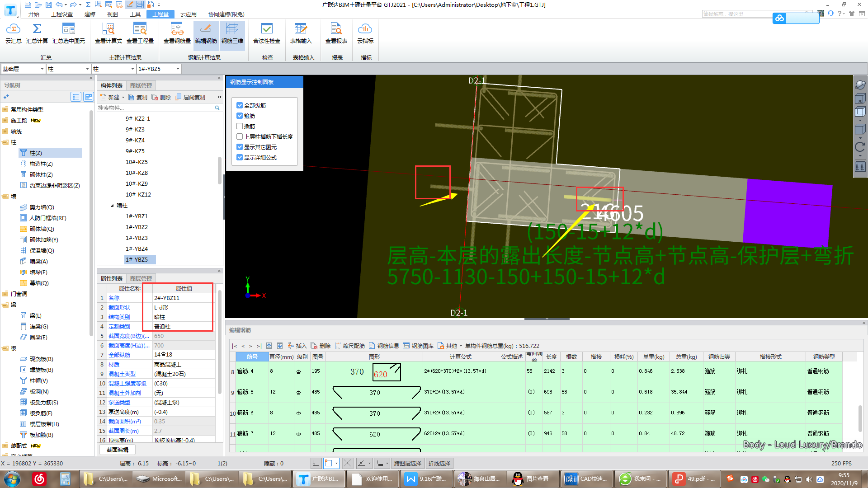Click new file icon in quick toolbar
This screenshot has height=488, width=868.
[x=28, y=5]
